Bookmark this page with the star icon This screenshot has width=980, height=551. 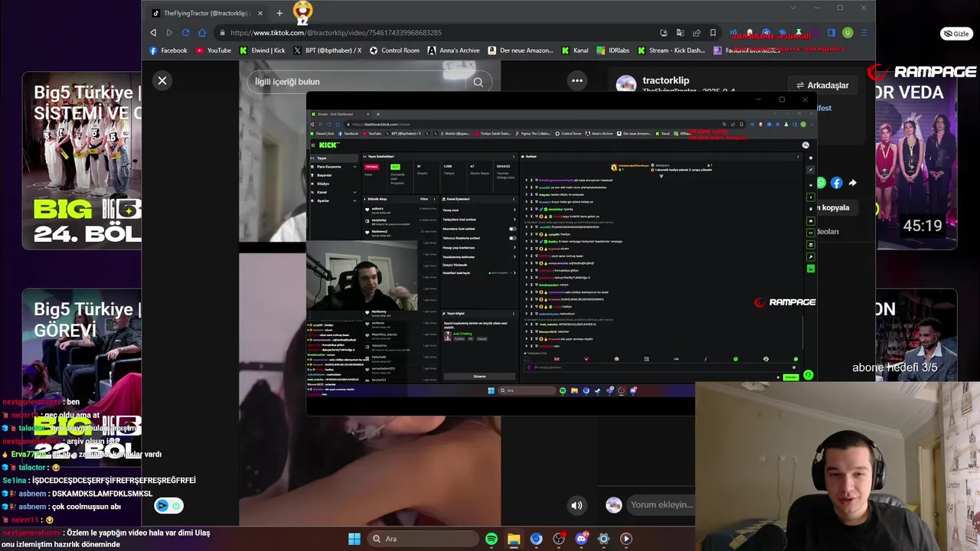[x=713, y=33]
